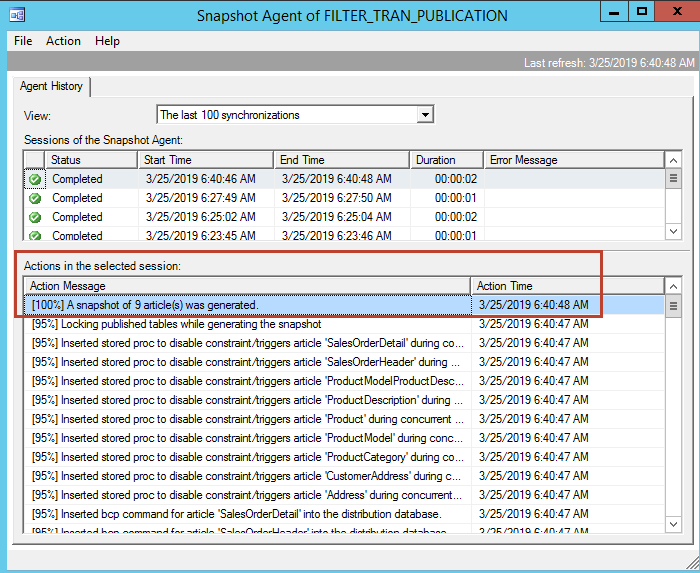Screen dimensions: 700x573
Task: Click the green status icon of 6:23:45 session
Action: (35, 236)
